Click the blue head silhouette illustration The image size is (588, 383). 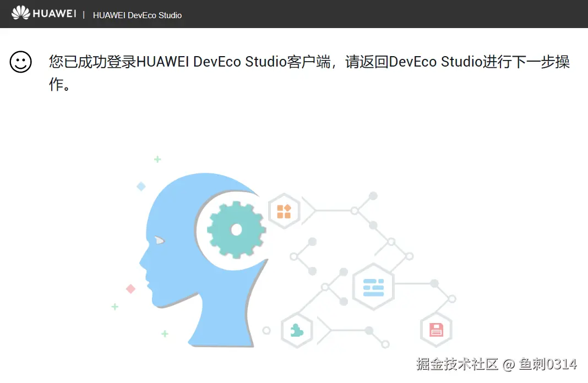pos(203,259)
